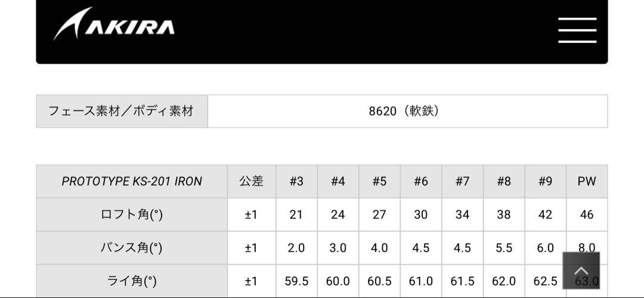Click the フェース素材／ボディ素材 label cell
This screenshot has width=644, height=298.
point(122,111)
